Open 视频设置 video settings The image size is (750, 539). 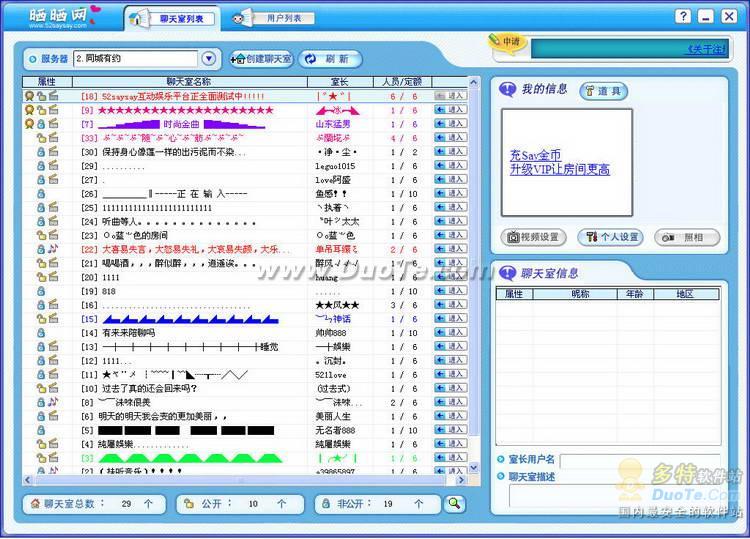coord(533,237)
